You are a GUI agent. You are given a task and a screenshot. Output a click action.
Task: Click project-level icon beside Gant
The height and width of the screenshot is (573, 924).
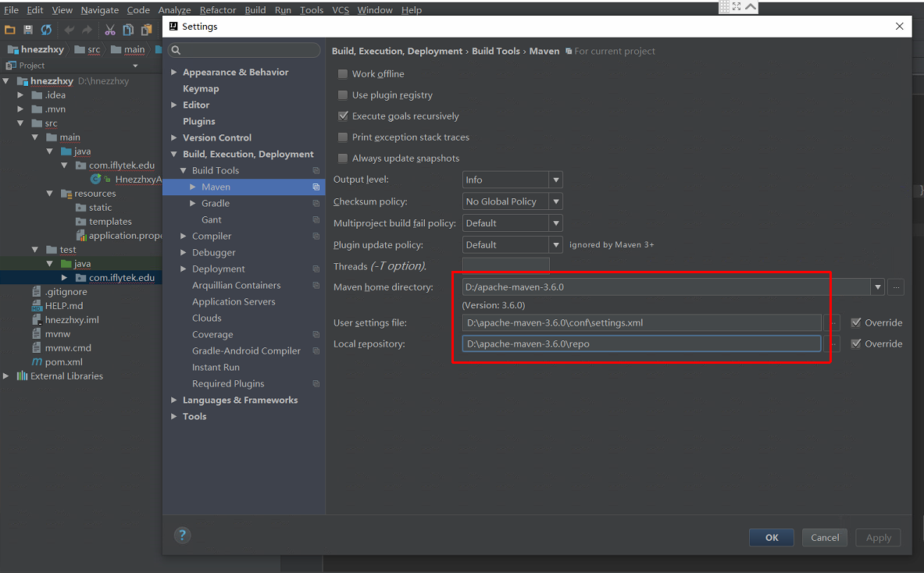[x=316, y=219]
